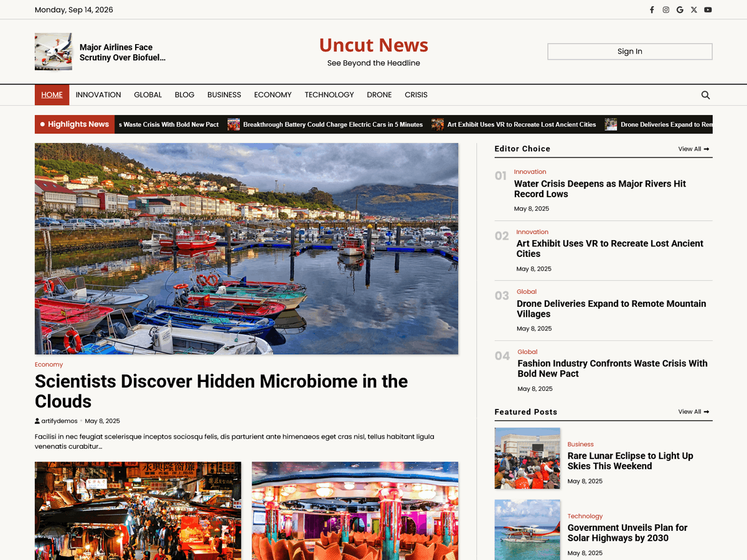
Task: Click View All next to Editor Choice
Action: click(693, 149)
